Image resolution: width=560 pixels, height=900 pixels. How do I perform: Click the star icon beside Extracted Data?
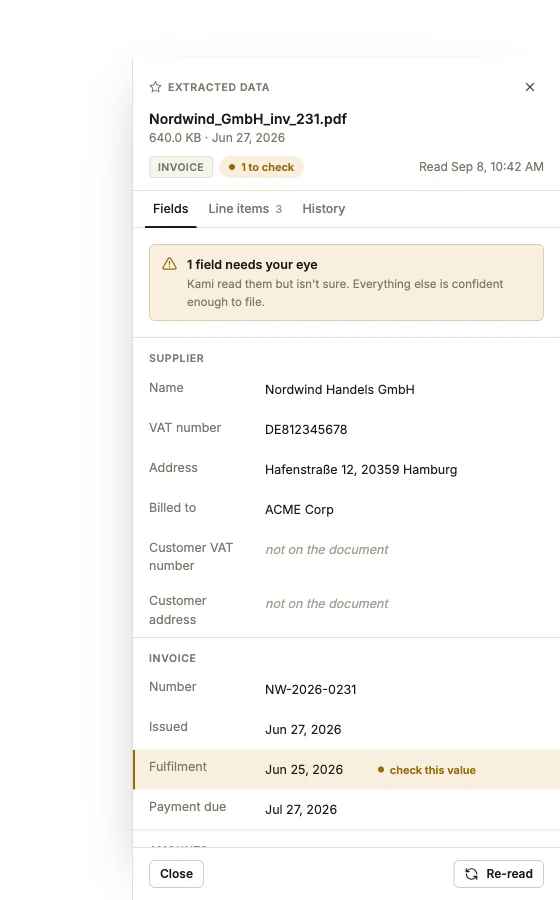[155, 87]
